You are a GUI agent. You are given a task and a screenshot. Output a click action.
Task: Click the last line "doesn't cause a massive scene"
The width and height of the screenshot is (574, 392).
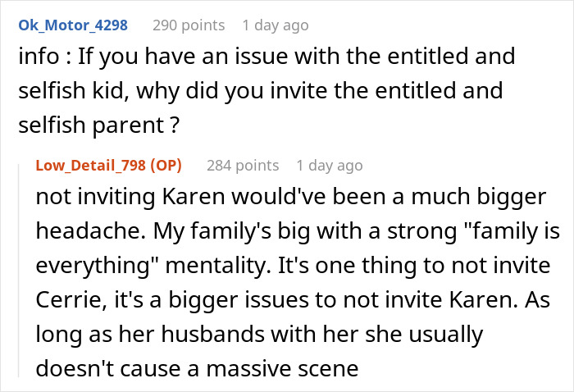tap(197, 368)
